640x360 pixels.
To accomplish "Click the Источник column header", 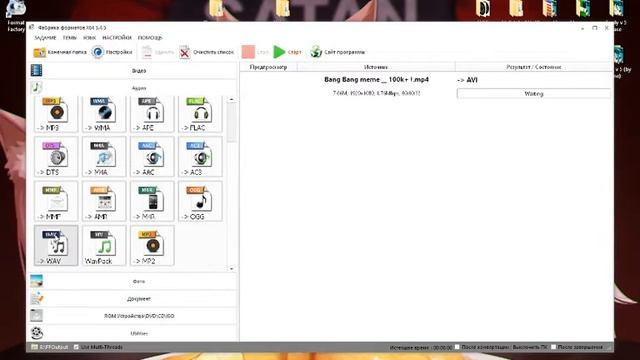I will (x=376, y=67).
